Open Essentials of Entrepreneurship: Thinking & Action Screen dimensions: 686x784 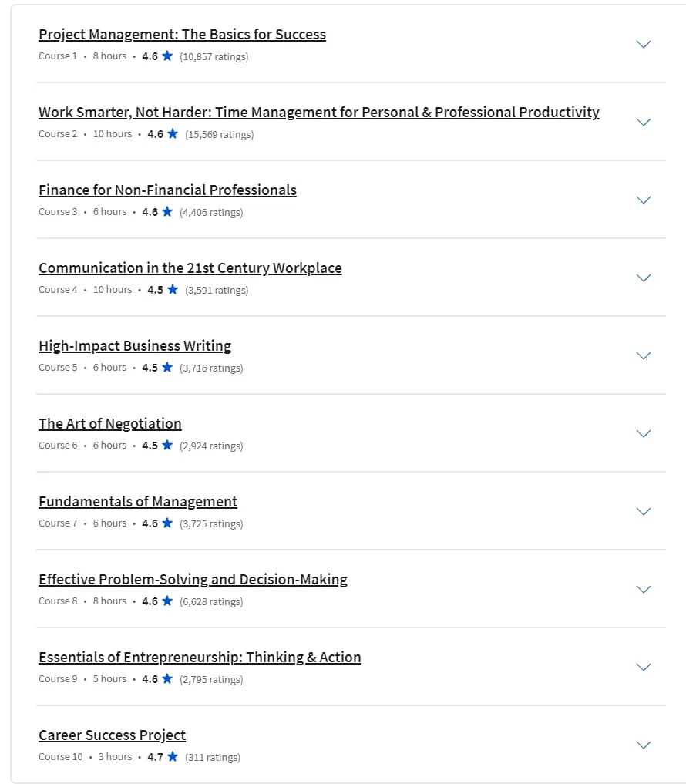coord(200,657)
